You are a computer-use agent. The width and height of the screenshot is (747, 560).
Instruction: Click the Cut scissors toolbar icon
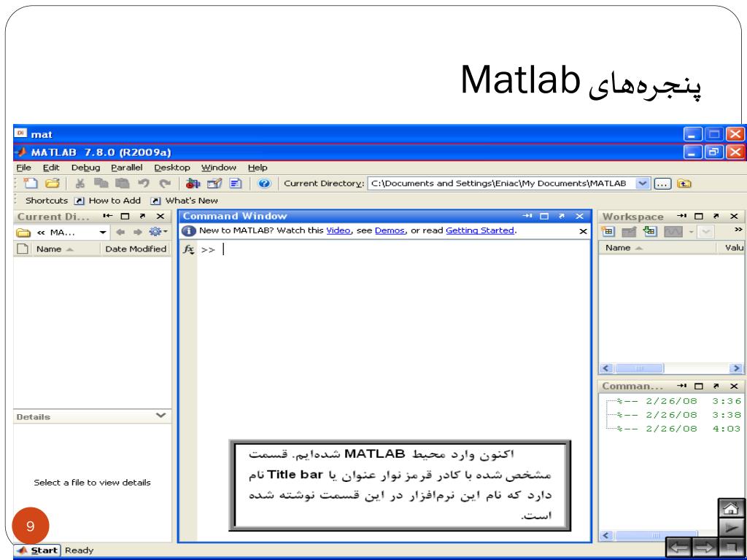(80, 183)
